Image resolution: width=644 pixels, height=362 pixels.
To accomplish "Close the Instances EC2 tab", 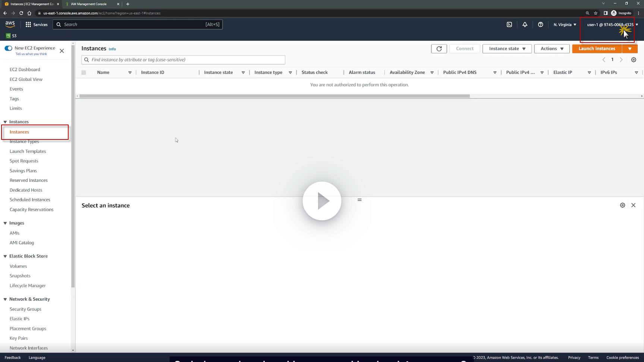I will (58, 4).
